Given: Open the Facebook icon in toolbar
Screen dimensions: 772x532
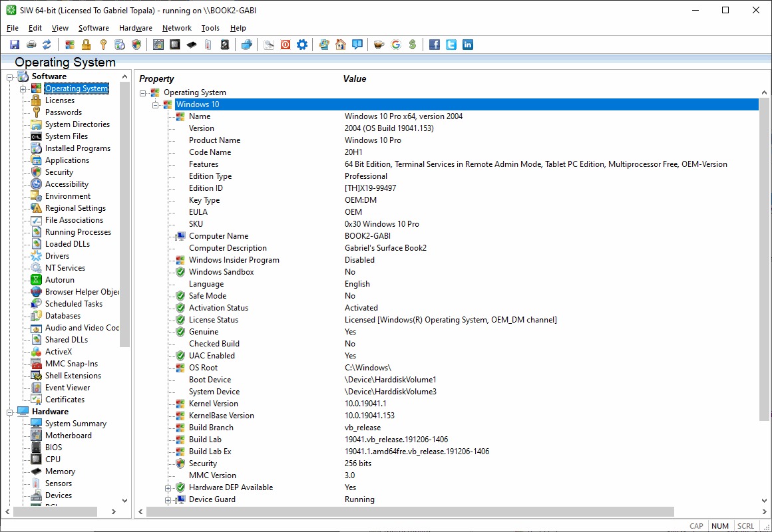Looking at the screenshot, I should (435, 45).
